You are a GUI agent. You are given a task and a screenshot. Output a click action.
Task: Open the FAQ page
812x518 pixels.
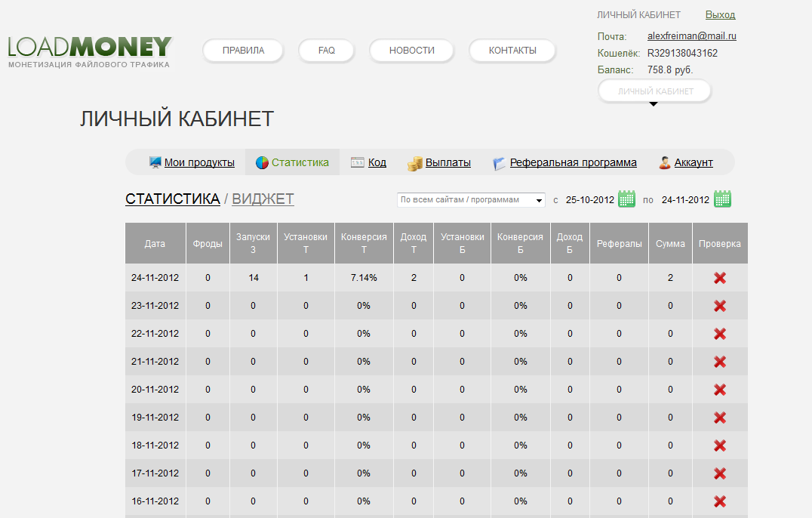coord(326,51)
